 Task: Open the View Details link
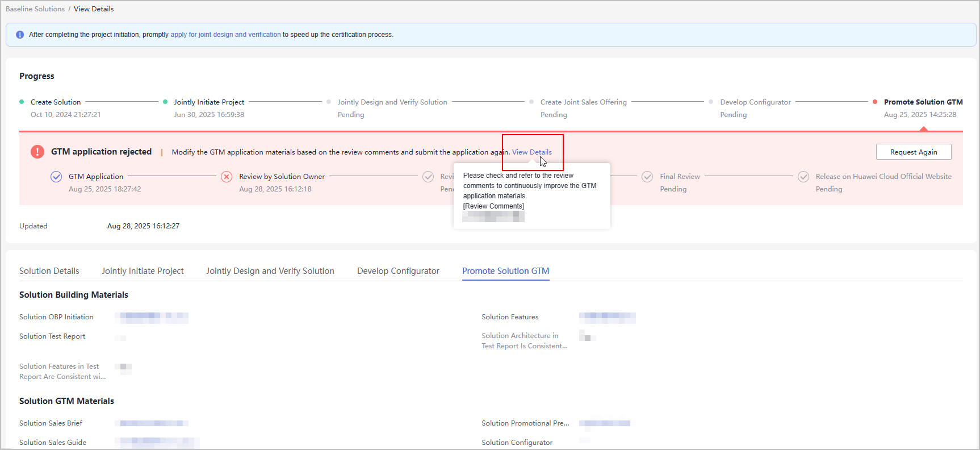[531, 152]
